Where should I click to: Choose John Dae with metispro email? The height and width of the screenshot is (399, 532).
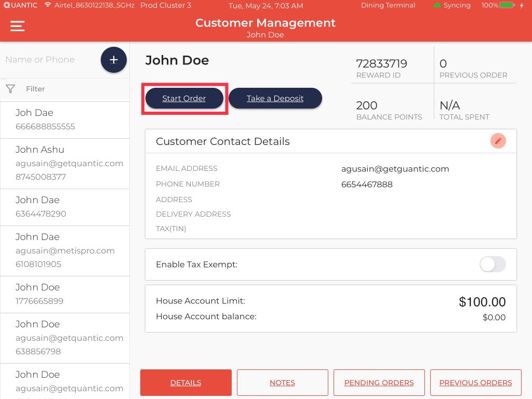pyautogui.click(x=64, y=250)
